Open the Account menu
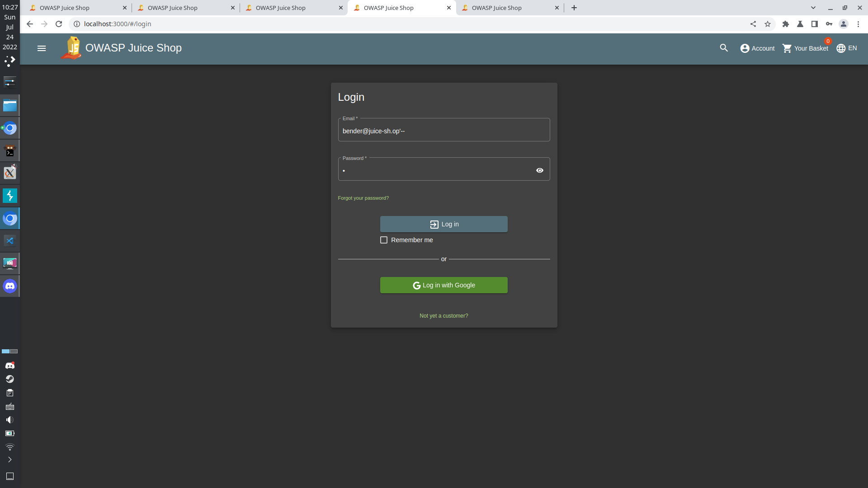 point(757,48)
